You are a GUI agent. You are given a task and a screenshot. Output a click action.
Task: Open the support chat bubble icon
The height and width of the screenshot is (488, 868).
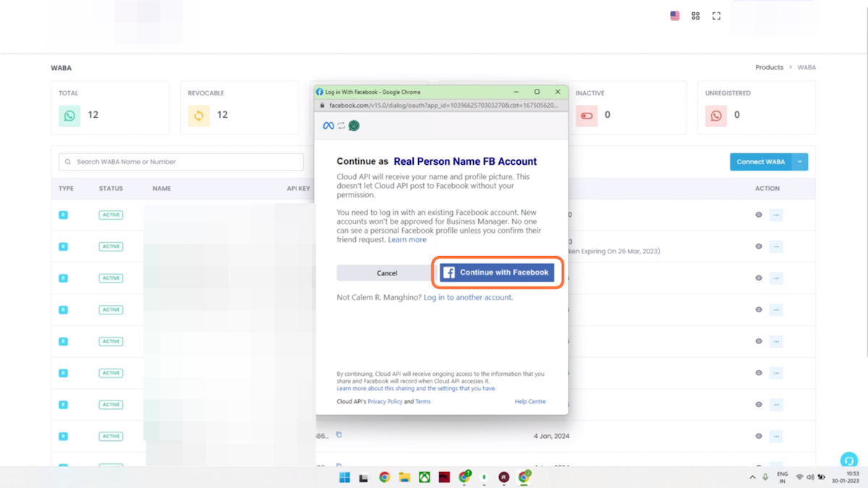pos(848,460)
